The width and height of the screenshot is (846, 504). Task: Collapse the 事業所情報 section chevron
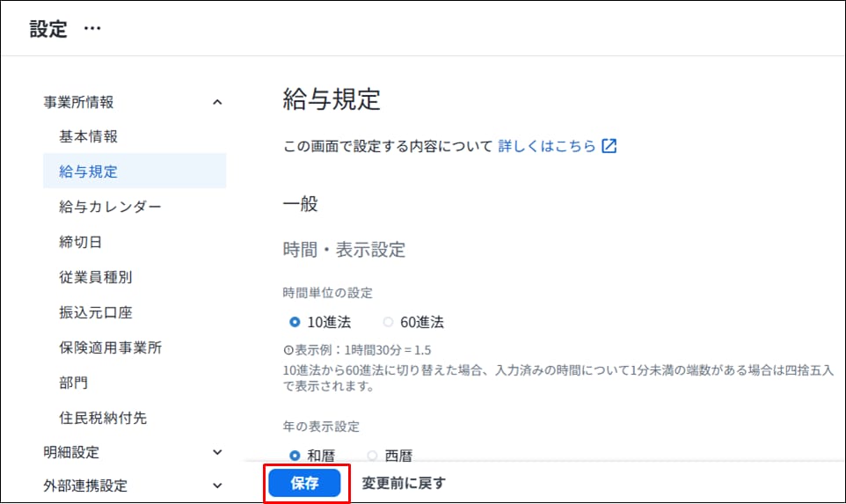(218, 102)
